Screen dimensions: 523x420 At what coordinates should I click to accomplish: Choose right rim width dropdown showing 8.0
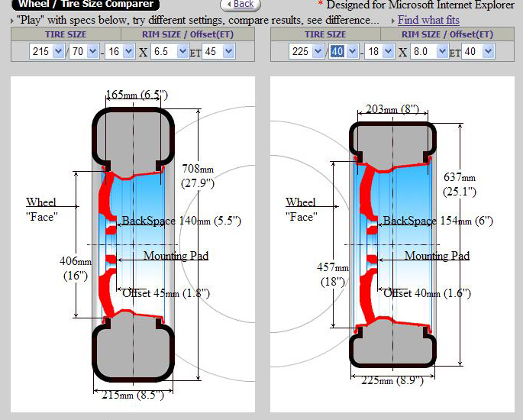point(431,51)
